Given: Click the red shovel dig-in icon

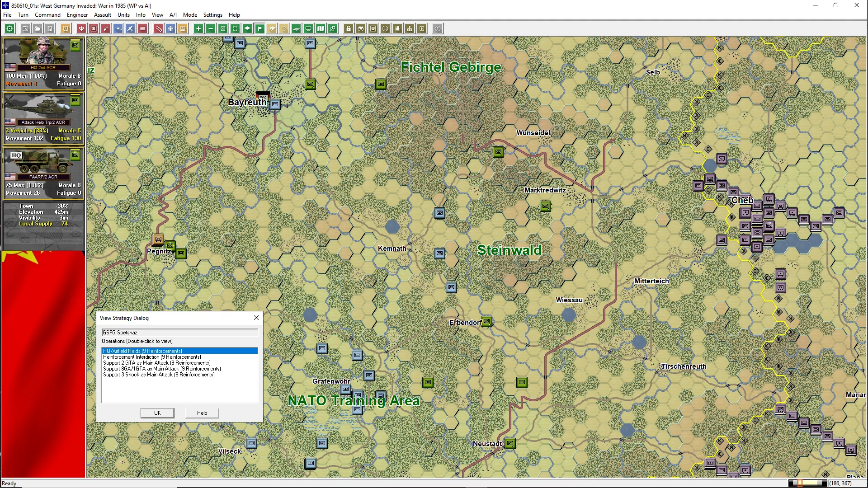Looking at the screenshot, I should coord(106,28).
